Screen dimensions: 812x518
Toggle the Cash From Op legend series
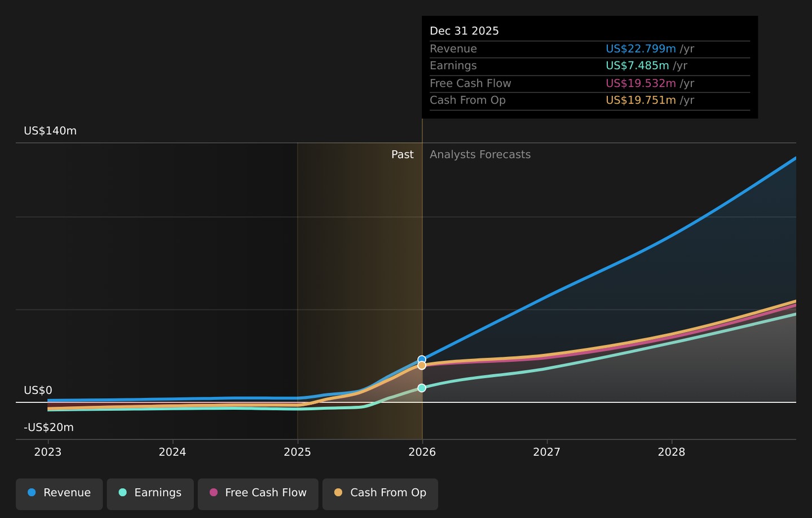[380, 494]
